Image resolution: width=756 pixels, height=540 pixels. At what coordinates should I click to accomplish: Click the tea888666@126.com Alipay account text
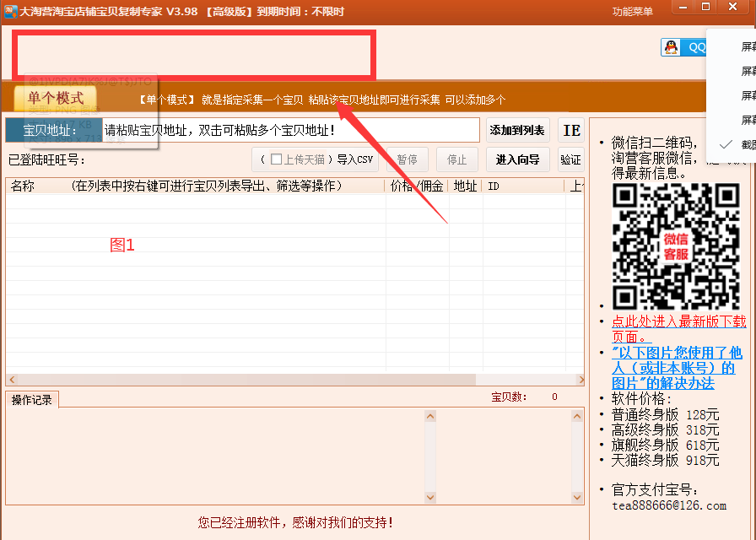(x=669, y=505)
